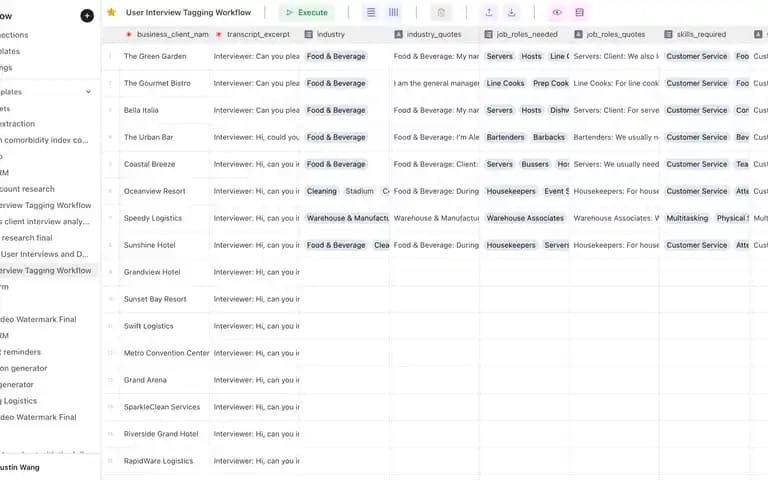
Task: Click 'Bussers' tag in Coastal Breeze row
Action: pyautogui.click(x=535, y=164)
